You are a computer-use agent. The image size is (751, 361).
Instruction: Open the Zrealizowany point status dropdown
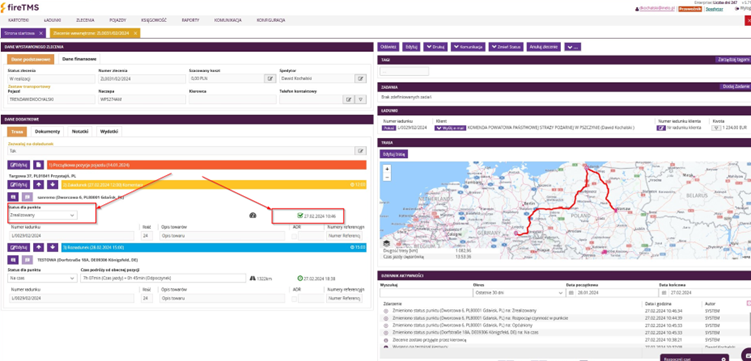click(42, 215)
